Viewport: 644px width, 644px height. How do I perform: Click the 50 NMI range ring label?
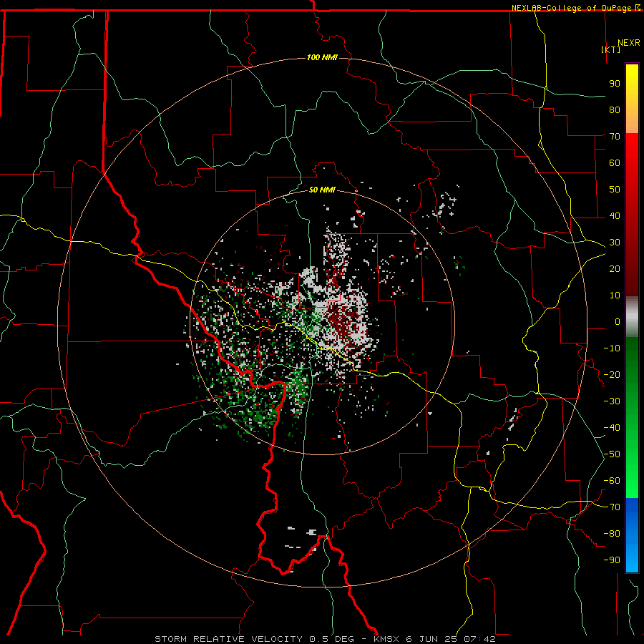322,190
